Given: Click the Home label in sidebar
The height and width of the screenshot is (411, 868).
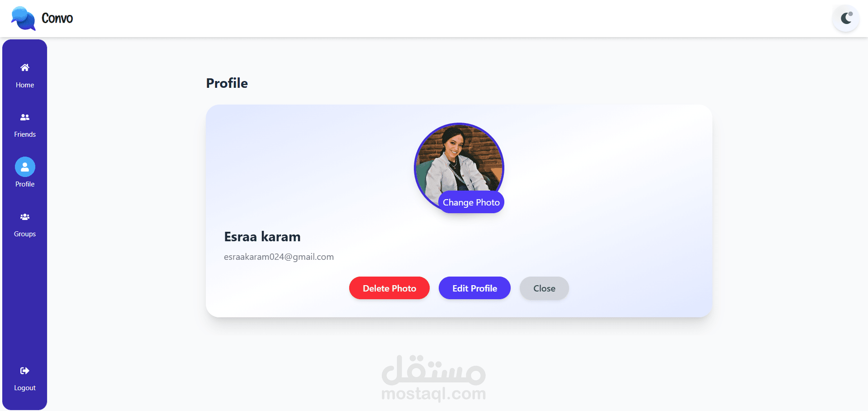Looking at the screenshot, I should pyautogui.click(x=25, y=85).
